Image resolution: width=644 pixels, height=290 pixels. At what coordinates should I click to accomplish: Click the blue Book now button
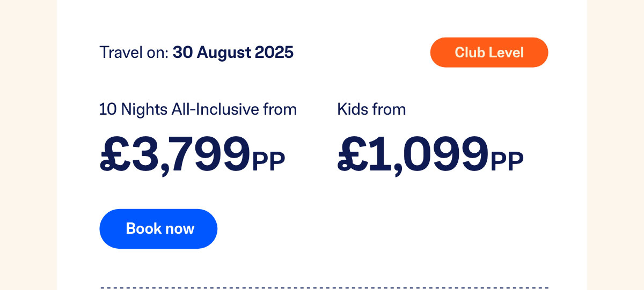tap(158, 229)
